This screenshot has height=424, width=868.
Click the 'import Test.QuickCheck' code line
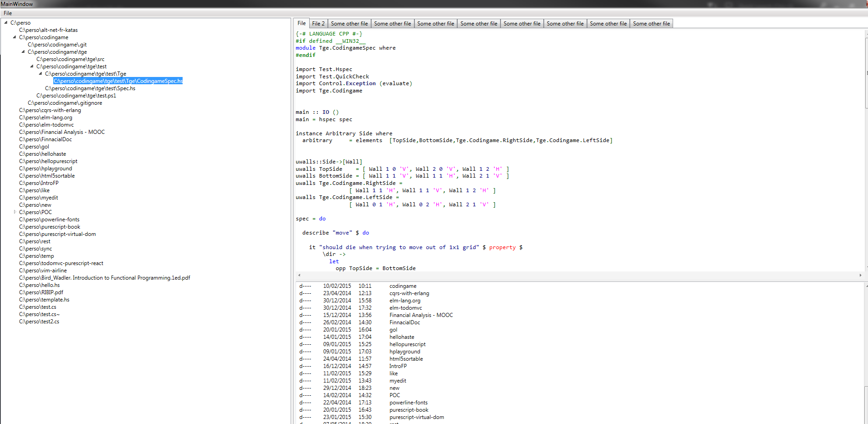pos(332,77)
